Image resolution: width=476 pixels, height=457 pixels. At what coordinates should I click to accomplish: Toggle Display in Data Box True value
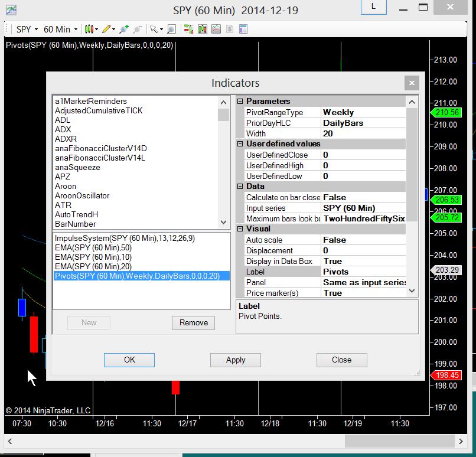[363, 261]
